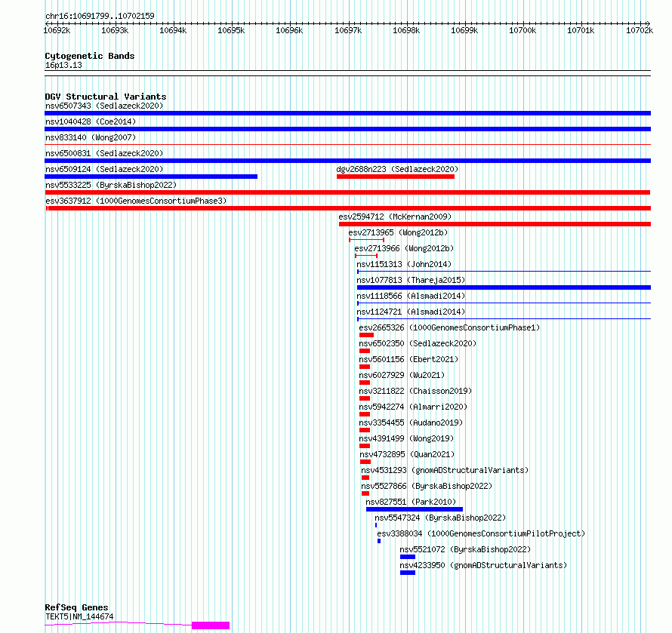
Task: Select nsv6027929 (Wu2021) label
Action: (402, 375)
